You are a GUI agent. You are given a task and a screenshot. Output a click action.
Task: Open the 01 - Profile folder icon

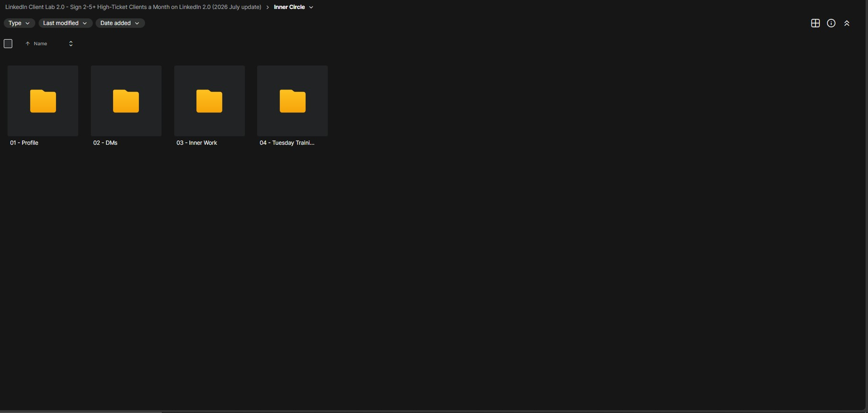(x=43, y=101)
